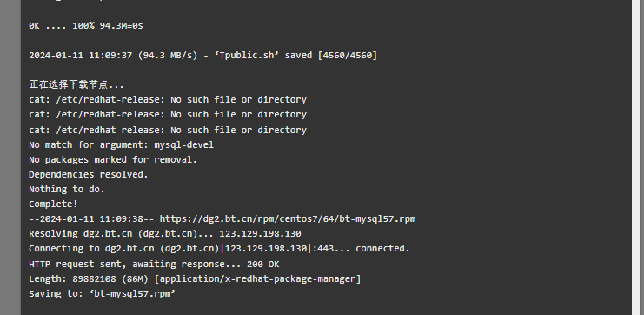Click the 'Saving to: bt-mysql57.rpm' line
Viewport: 644px width, 315px height.
point(103,293)
